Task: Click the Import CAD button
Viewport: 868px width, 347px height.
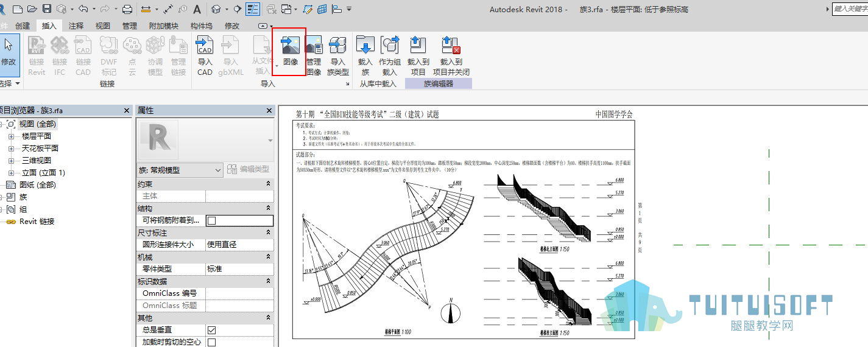Action: 205,55
